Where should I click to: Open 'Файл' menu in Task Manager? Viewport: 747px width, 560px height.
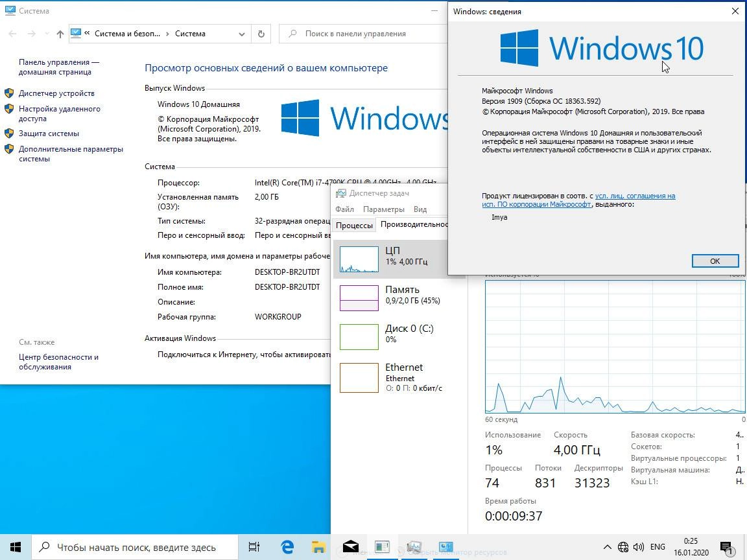[x=344, y=209]
